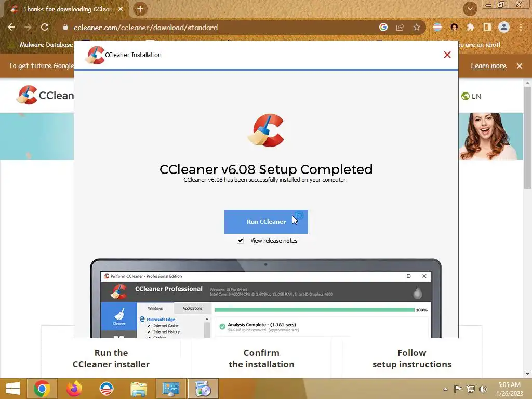Close the CCleaner Installation dialog with the red X
Image resolution: width=532 pixels, height=399 pixels.
coord(447,55)
